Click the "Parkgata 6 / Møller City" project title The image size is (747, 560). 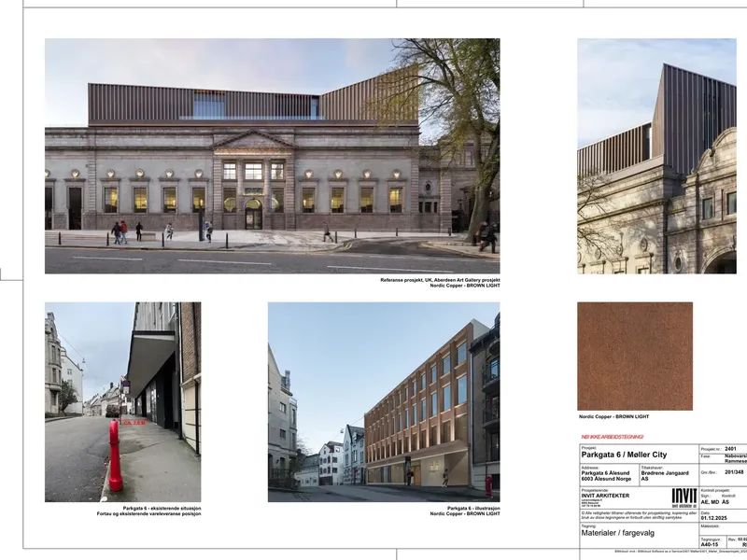click(624, 455)
